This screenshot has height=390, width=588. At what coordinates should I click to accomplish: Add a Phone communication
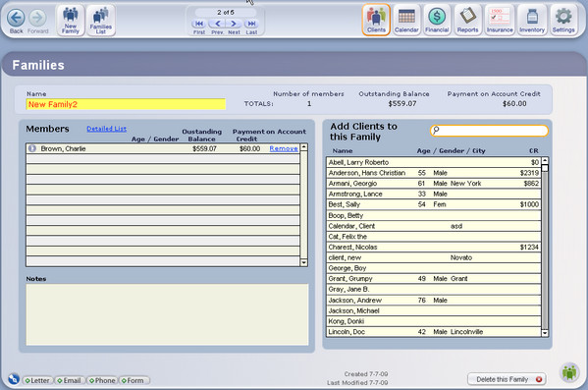[x=102, y=380]
